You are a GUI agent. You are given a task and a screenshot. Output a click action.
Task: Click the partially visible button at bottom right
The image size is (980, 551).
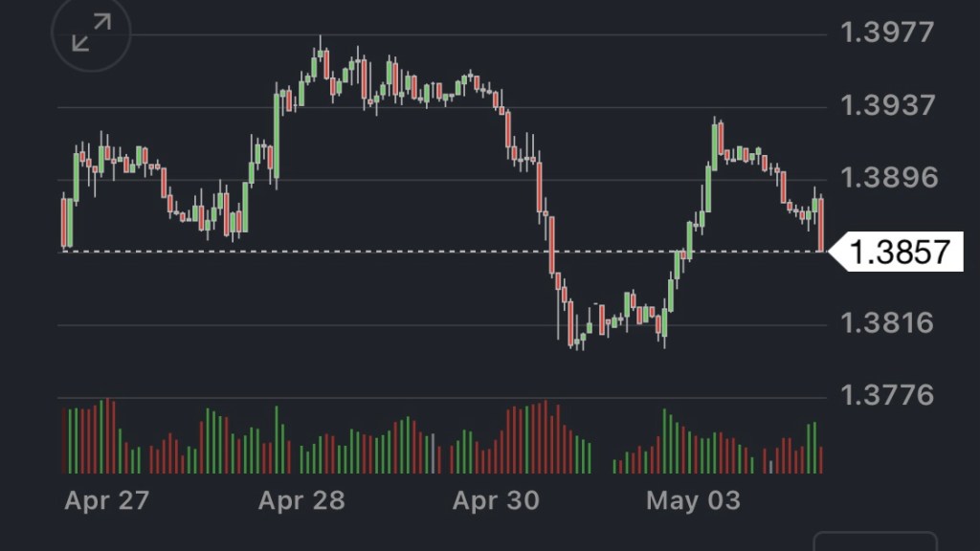[x=875, y=541]
